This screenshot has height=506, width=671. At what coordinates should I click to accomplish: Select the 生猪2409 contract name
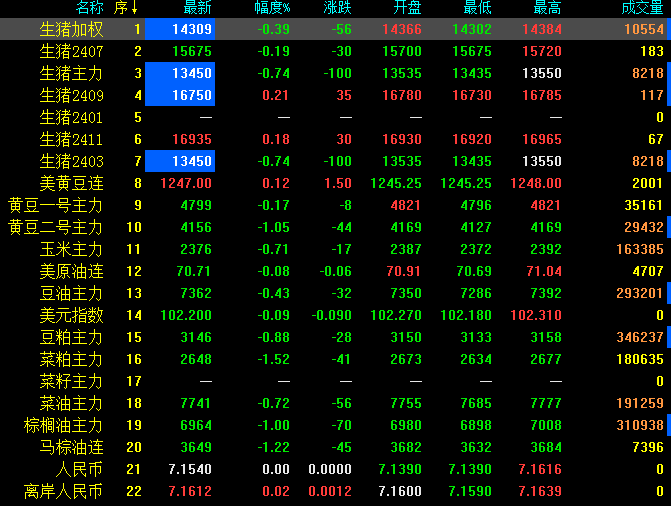[x=71, y=95]
